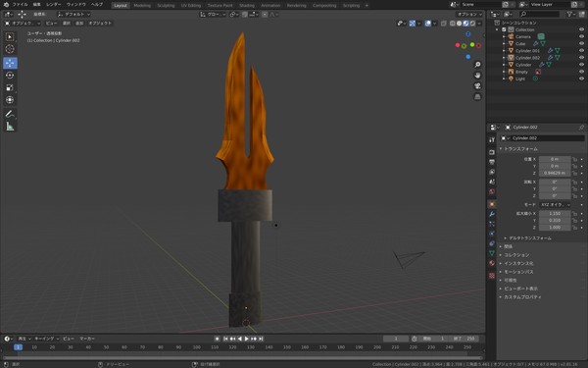
Task: Open rotation mode XYZ dropdown
Action: coord(555,205)
